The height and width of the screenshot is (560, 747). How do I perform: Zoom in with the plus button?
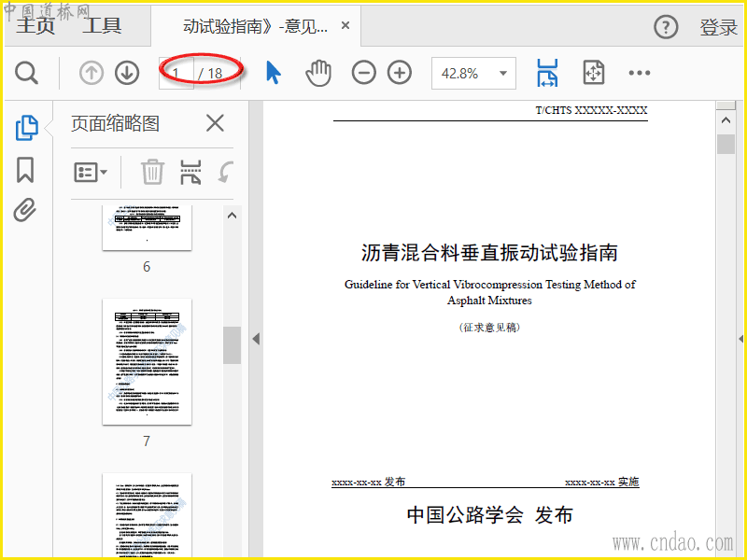click(400, 74)
